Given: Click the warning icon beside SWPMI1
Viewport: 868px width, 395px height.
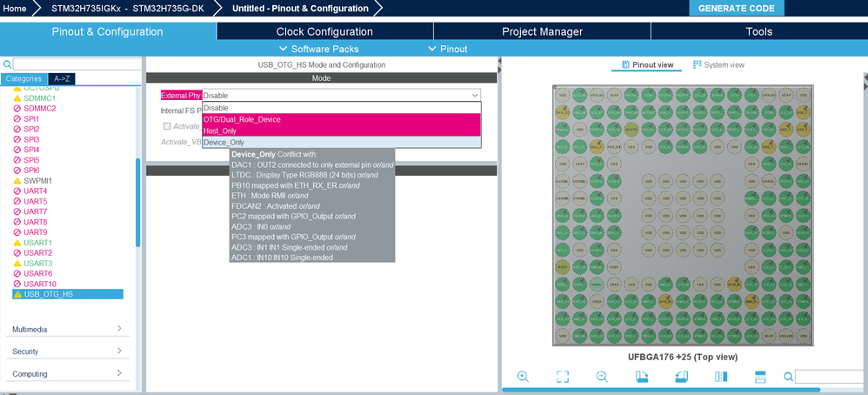Looking at the screenshot, I should pos(17,181).
